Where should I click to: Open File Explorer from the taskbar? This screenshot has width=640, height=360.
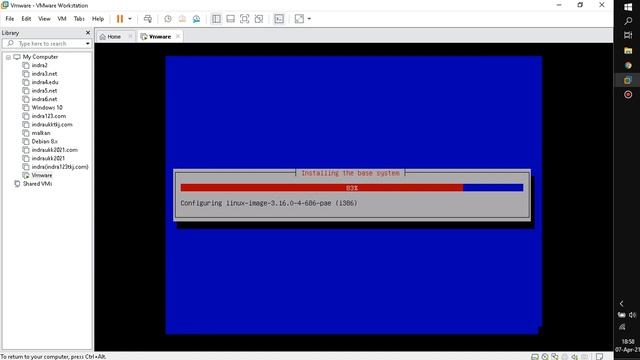[628, 51]
